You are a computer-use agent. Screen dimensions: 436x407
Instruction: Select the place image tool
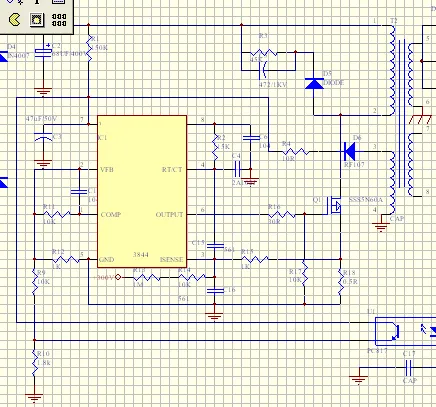[x=37, y=20]
